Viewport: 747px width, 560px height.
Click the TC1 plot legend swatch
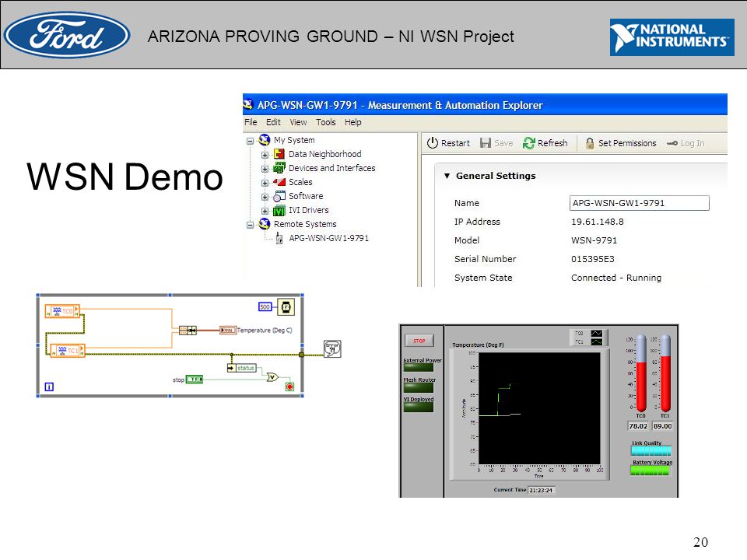597,342
